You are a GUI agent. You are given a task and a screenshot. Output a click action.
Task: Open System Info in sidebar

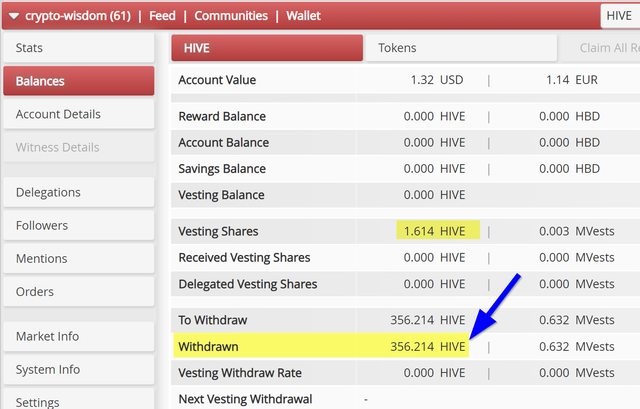point(79,369)
